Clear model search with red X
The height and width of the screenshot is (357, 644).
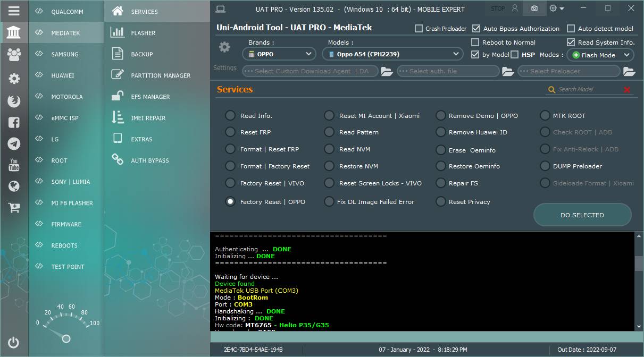pyautogui.click(x=627, y=90)
